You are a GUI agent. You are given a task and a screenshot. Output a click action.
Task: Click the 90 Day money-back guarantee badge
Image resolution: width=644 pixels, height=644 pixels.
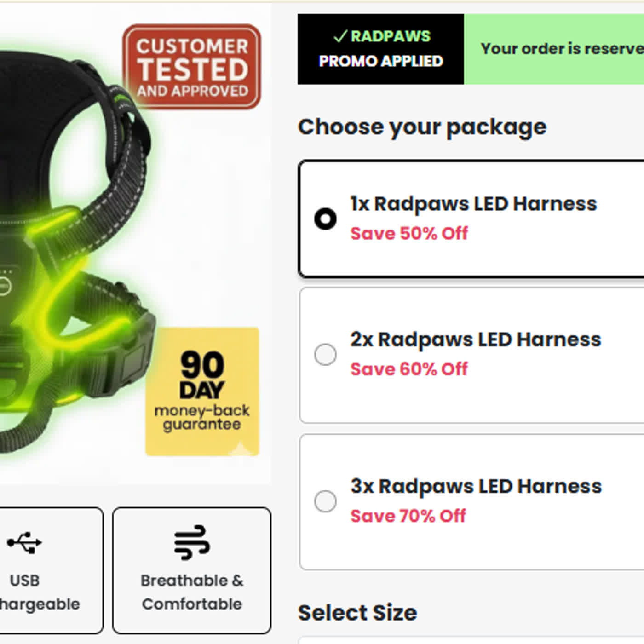202,391
